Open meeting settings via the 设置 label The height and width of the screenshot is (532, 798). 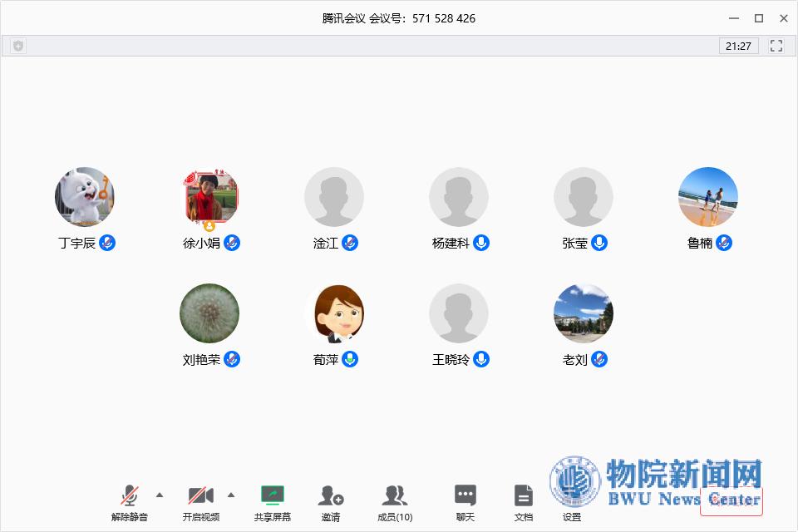coord(572,517)
